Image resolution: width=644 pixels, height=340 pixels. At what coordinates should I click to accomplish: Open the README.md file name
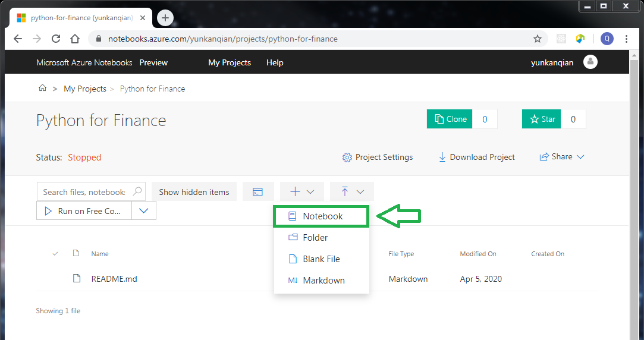(114, 279)
